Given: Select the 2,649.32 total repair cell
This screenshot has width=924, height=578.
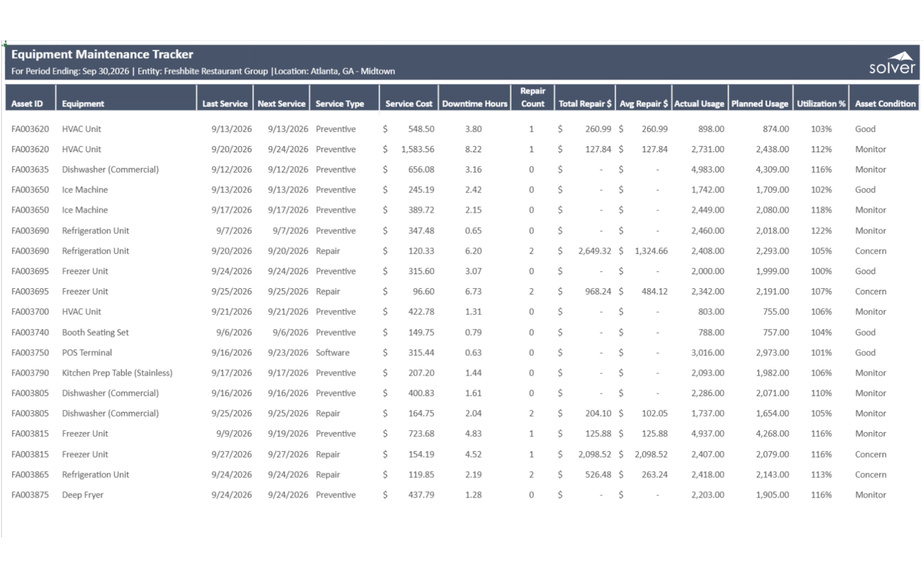Looking at the screenshot, I should [595, 251].
